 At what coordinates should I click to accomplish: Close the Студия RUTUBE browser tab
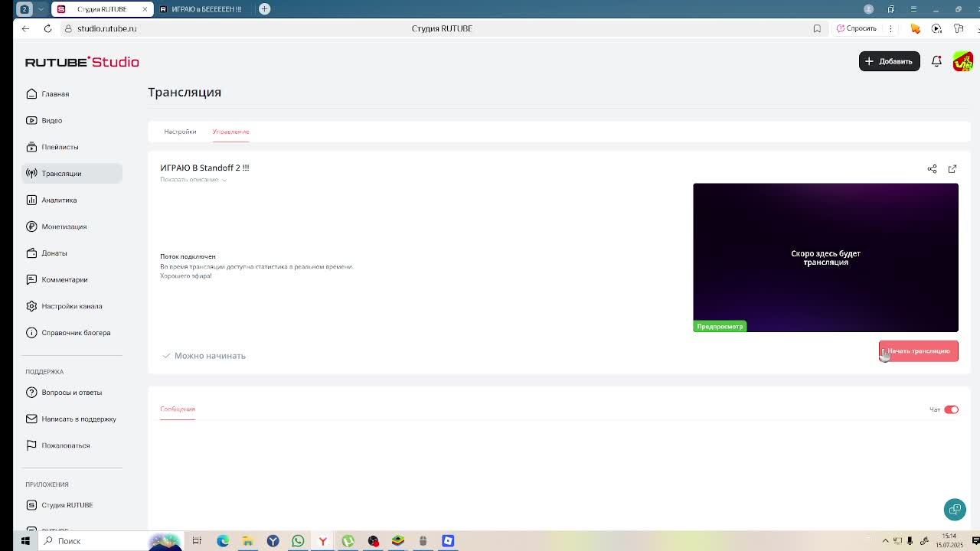[145, 9]
